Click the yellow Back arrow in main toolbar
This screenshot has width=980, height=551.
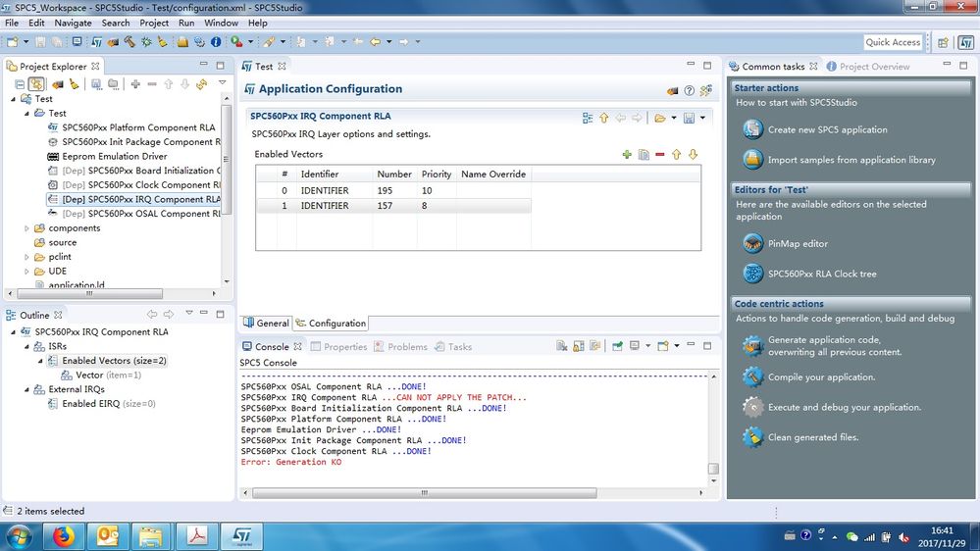[x=375, y=42]
